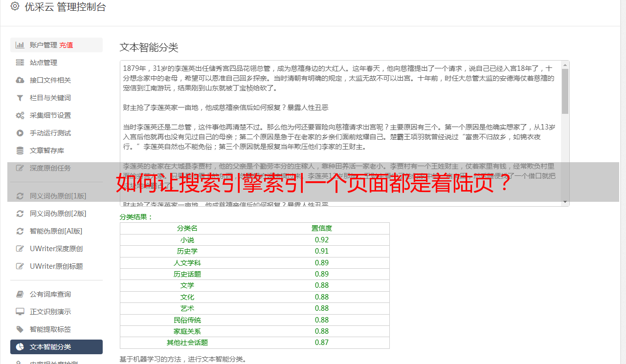Image resolution: width=626 pixels, height=364 pixels.
Task: Open 智能伪原创[AI版] menu item
Action: point(56,231)
